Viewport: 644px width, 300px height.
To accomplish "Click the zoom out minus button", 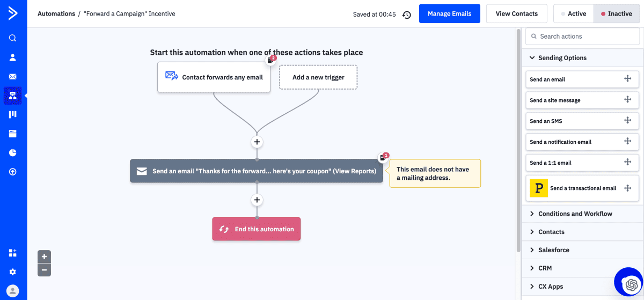I will pos(45,270).
